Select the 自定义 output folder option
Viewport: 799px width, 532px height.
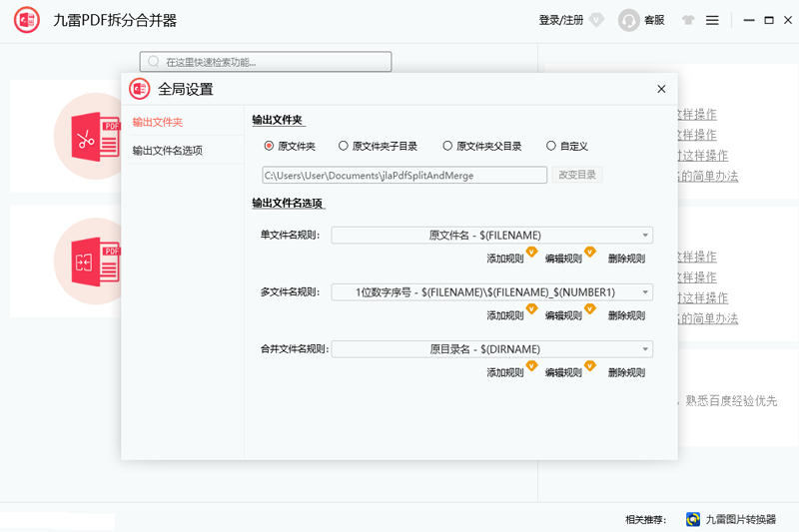tap(551, 146)
